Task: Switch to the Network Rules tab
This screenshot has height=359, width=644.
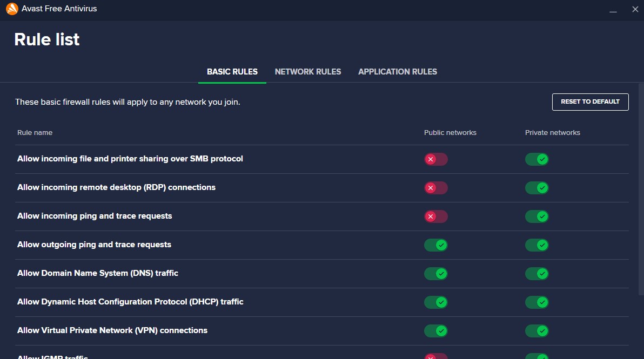Action: click(x=308, y=71)
